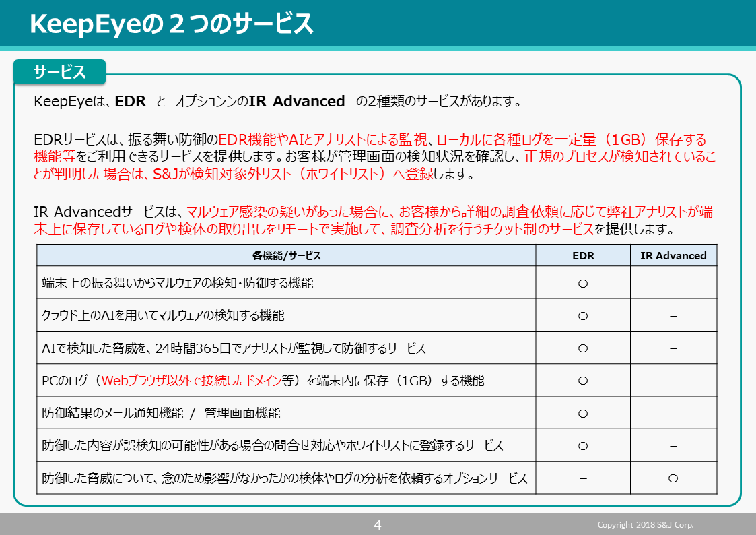The width and height of the screenshot is (756, 535).
Task: Click row "防御した脅威について、念のため影響がなかったか"
Action: pos(286,478)
